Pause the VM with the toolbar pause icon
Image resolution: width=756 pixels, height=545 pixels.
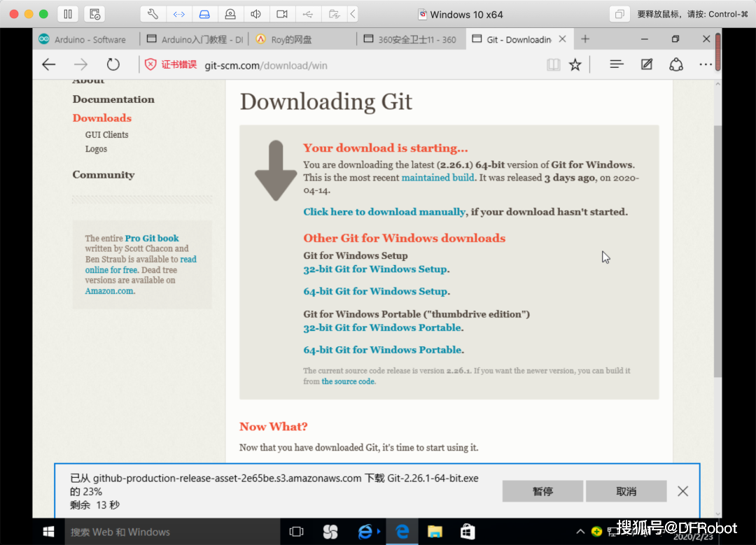[68, 14]
